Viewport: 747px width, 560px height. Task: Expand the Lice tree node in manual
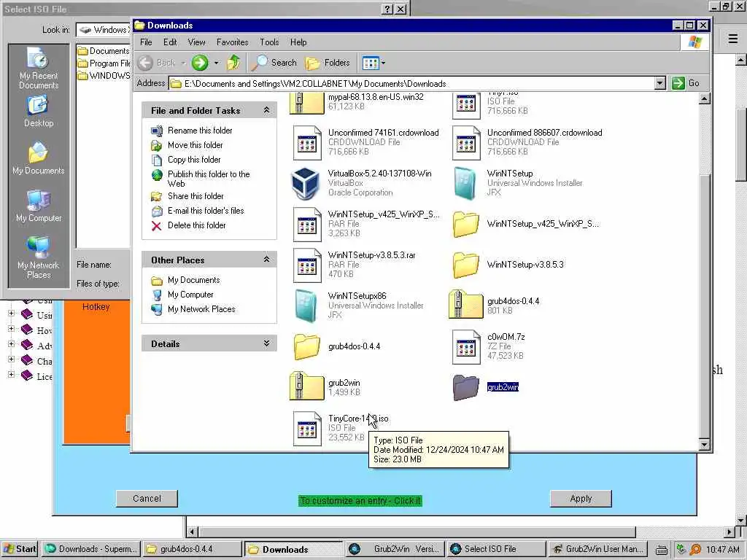(x=12, y=375)
